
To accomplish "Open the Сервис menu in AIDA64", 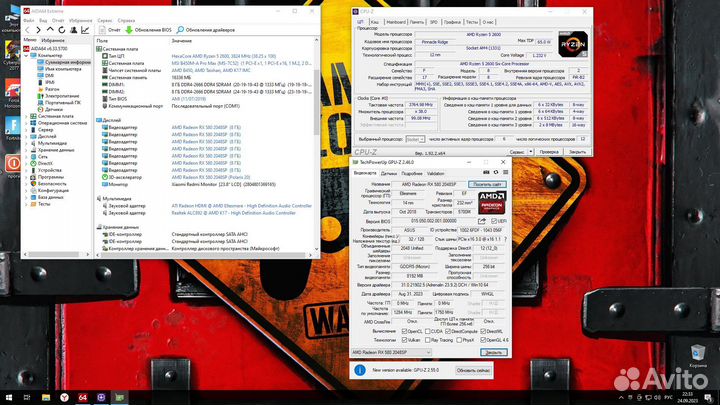I will (105, 21).
